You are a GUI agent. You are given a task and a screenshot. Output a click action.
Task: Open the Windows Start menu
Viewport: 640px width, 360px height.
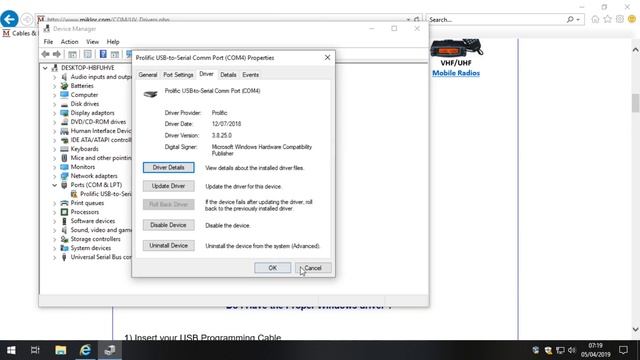[x=11, y=350]
